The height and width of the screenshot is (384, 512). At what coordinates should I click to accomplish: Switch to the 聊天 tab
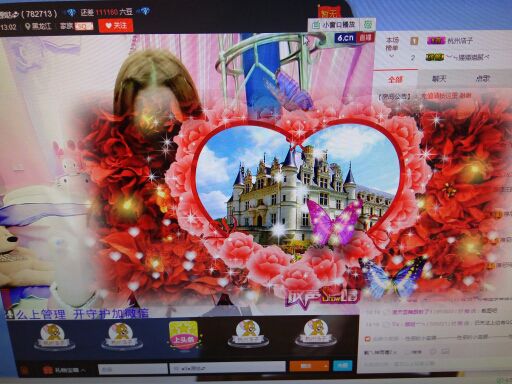[x=439, y=79]
